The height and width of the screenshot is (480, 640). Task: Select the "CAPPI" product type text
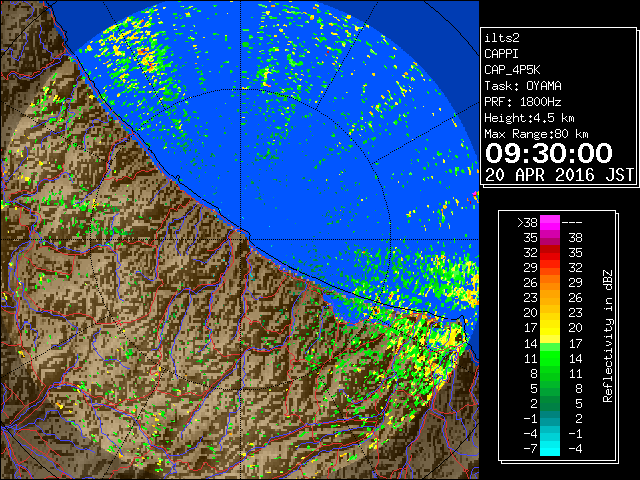point(501,54)
